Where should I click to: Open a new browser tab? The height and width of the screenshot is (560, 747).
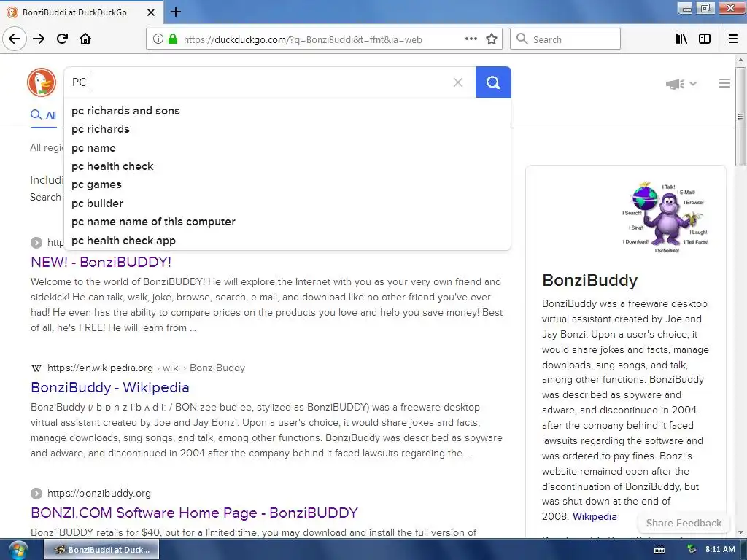(176, 12)
